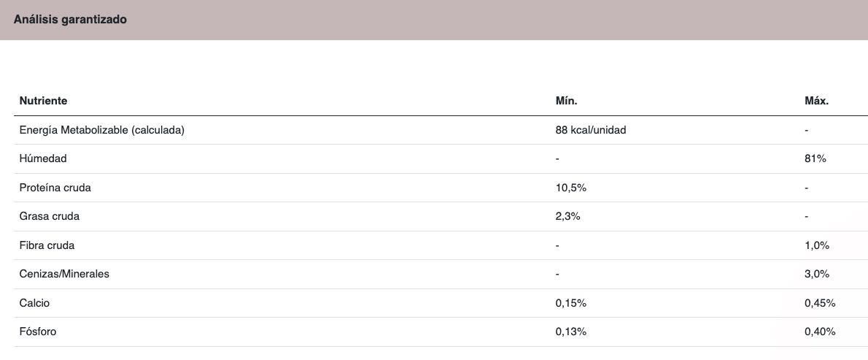Click the 1,0% fiber maximum value
Image resolution: width=868 pixels, height=360 pixels.
click(817, 245)
